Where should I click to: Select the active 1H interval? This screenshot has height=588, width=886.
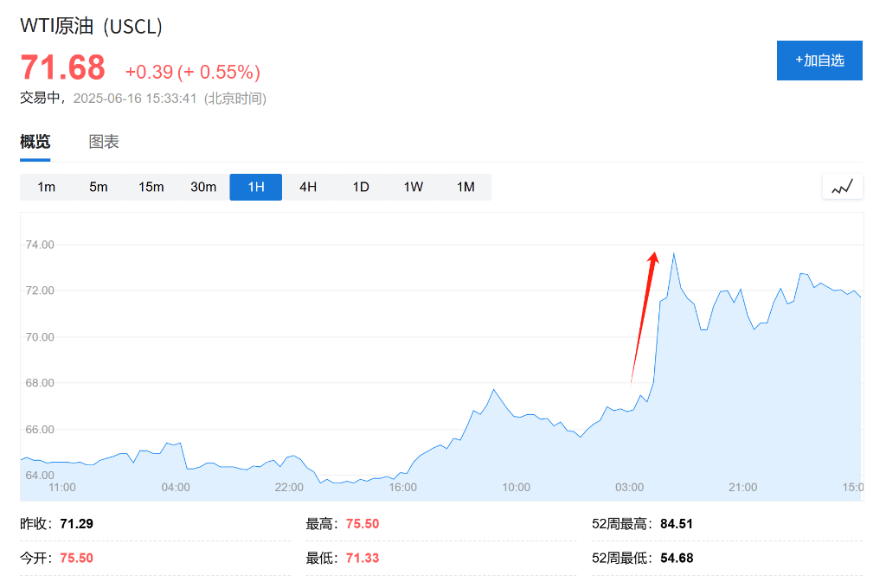coord(256,187)
